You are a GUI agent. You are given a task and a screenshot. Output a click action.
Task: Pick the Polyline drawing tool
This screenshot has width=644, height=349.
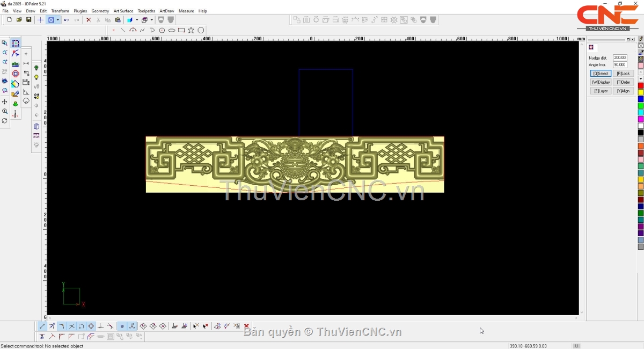152,31
